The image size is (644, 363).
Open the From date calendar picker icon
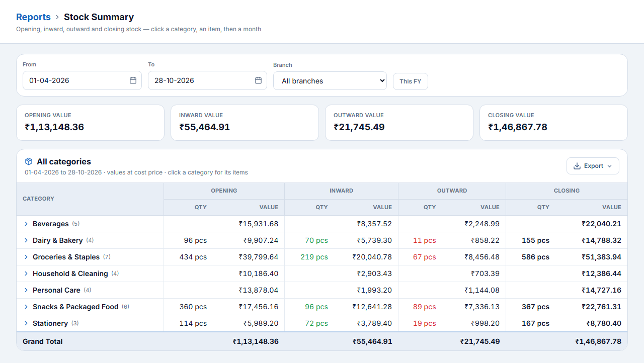pyautogui.click(x=133, y=80)
